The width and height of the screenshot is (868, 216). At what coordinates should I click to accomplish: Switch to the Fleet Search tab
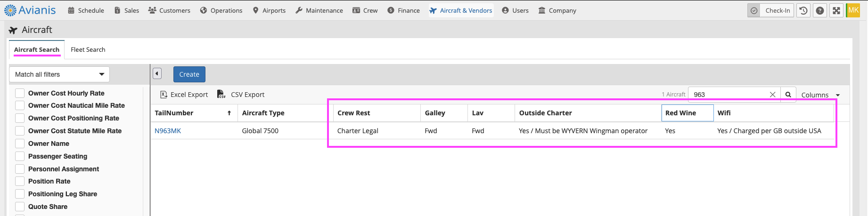coord(88,49)
